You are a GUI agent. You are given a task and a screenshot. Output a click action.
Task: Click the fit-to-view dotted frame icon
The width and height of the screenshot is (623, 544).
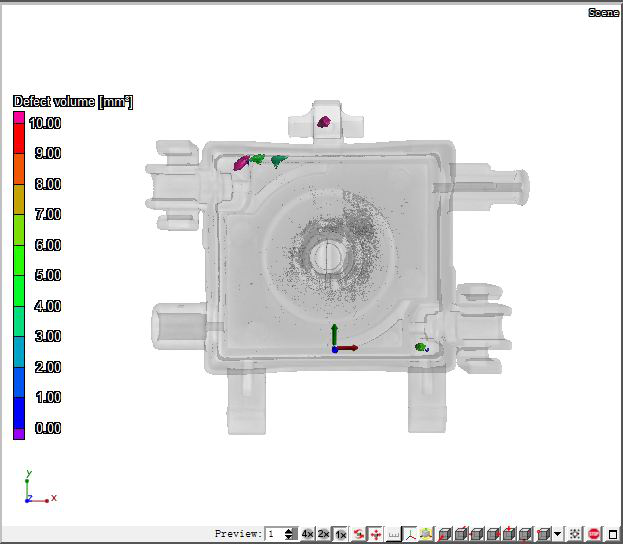pos(576,534)
